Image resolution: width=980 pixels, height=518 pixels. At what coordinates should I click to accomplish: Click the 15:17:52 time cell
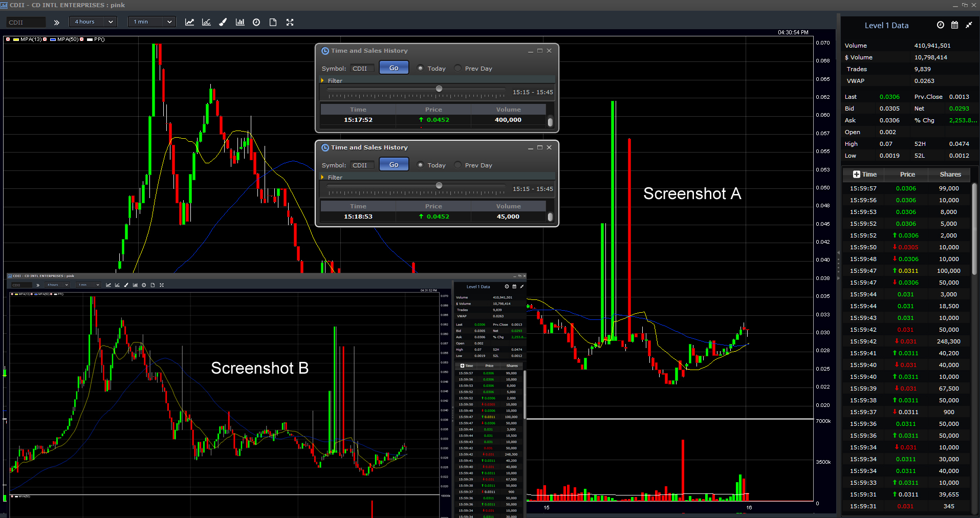(358, 120)
